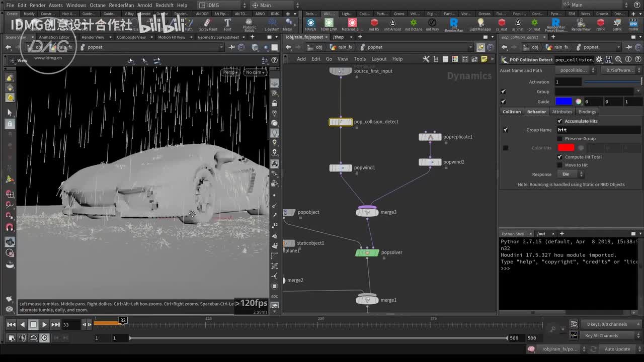The height and width of the screenshot is (362, 644).
Task: Open the No cam camera dropdown
Action: pyautogui.click(x=255, y=72)
